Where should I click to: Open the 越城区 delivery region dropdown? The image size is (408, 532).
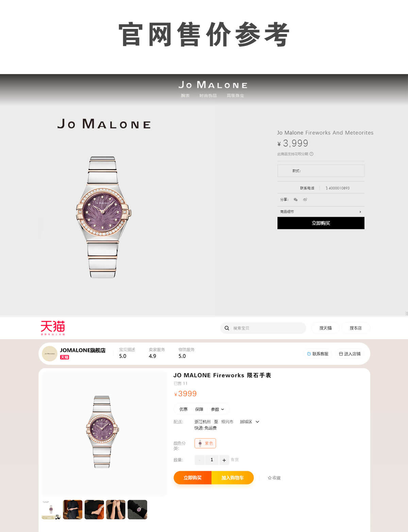tap(257, 422)
